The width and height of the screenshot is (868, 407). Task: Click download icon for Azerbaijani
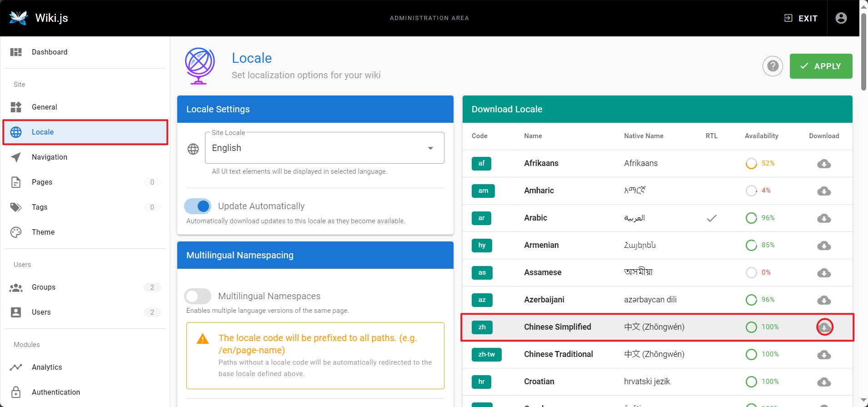click(x=824, y=300)
